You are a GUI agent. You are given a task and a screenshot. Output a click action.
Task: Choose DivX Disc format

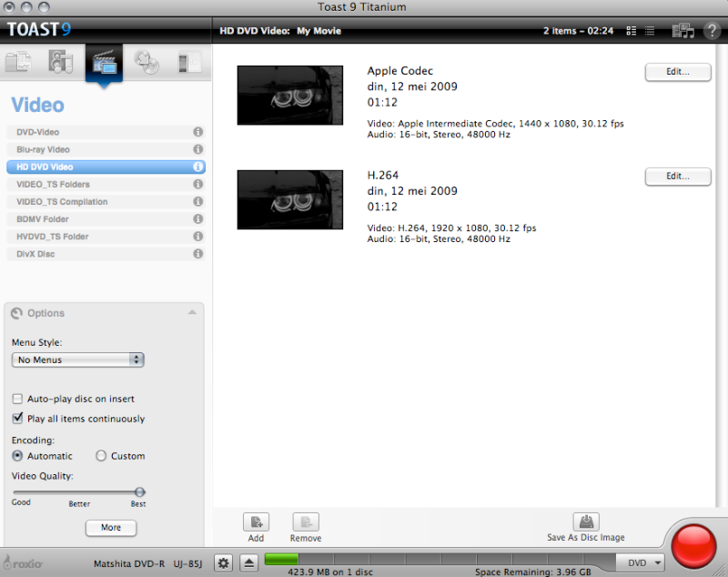coord(106,253)
